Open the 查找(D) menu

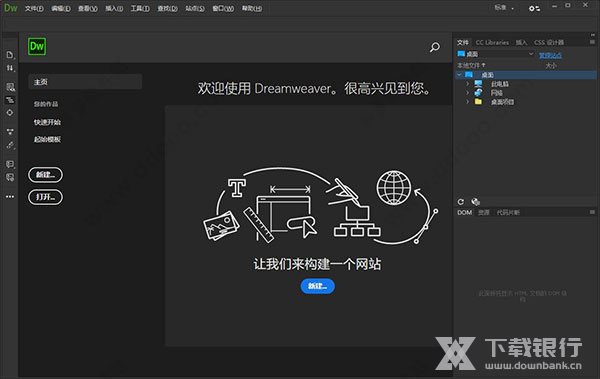(x=168, y=8)
